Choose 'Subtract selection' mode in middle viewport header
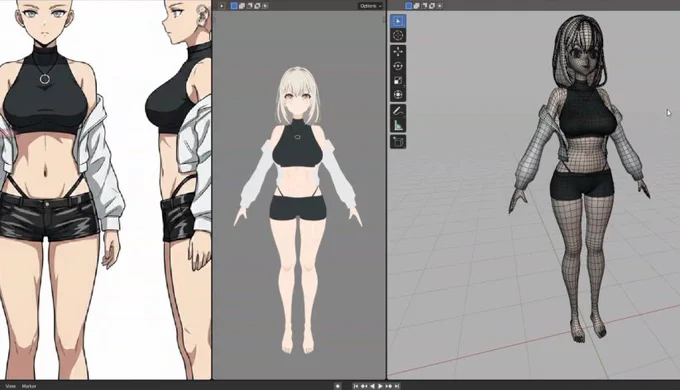 tap(249, 6)
